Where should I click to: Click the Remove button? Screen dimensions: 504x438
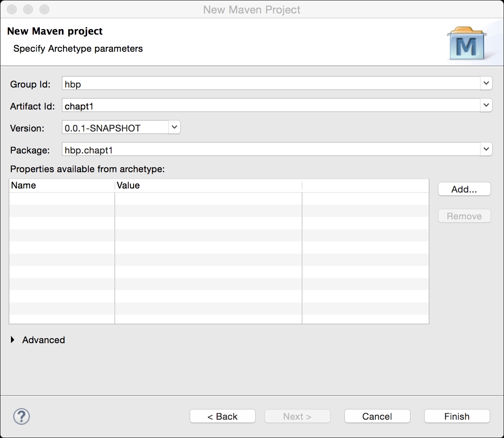click(465, 216)
